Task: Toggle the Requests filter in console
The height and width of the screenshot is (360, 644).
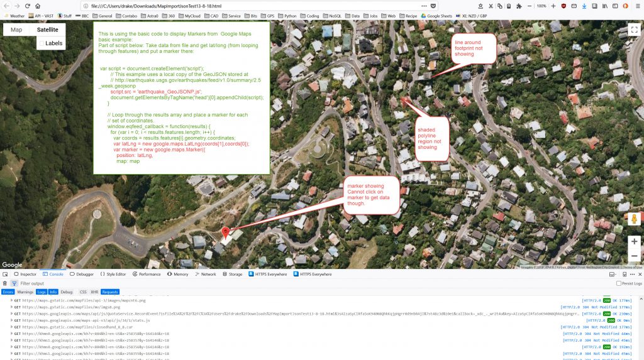Action: [x=110, y=292]
